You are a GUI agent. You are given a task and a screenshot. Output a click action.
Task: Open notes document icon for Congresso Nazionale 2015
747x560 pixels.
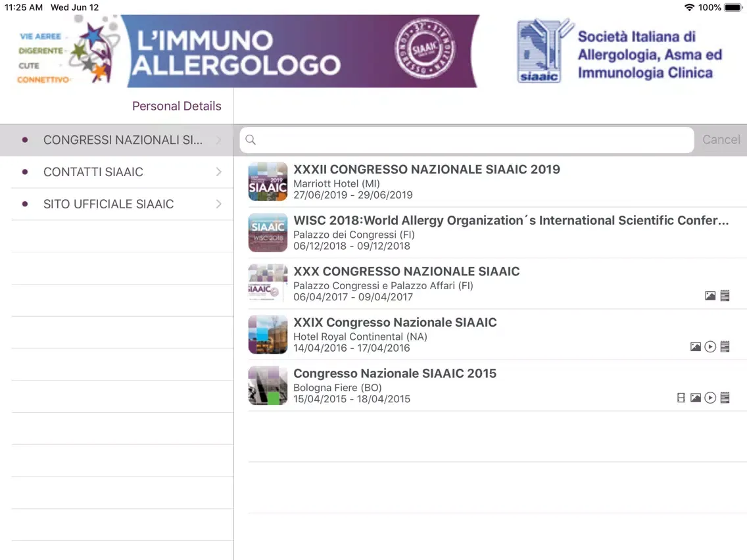tap(725, 398)
